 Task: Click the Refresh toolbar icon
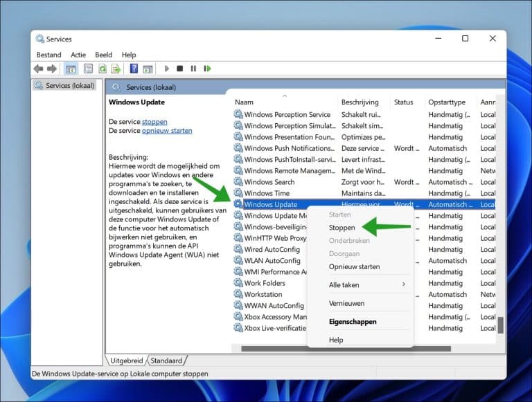102,68
